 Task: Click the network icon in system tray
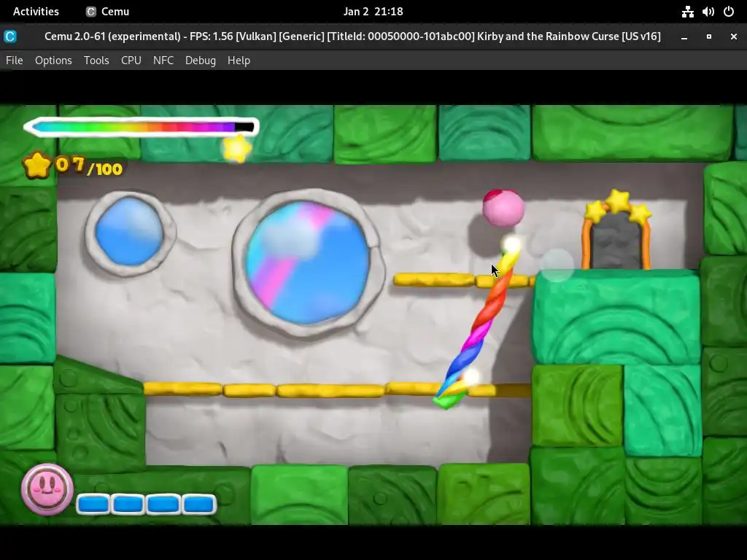687,12
